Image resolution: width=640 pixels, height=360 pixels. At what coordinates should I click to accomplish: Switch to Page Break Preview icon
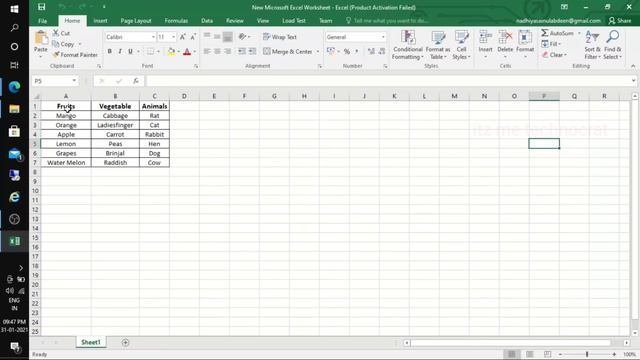pos(547,354)
